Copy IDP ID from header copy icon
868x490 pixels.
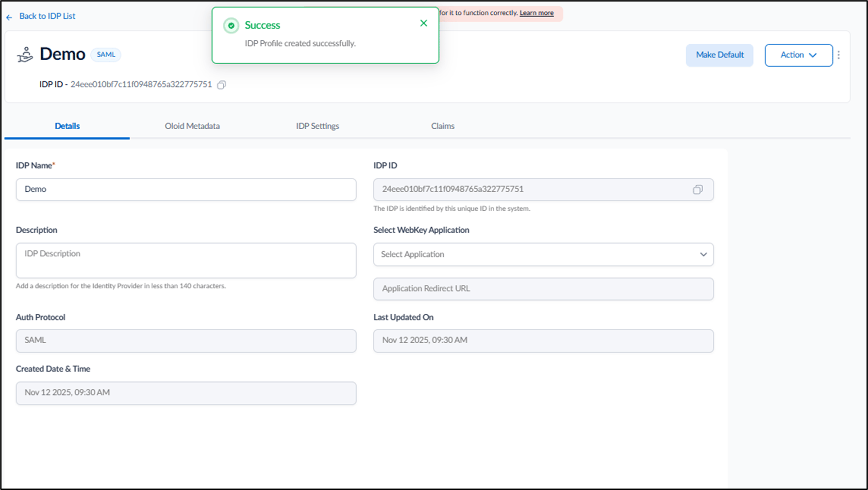221,85
